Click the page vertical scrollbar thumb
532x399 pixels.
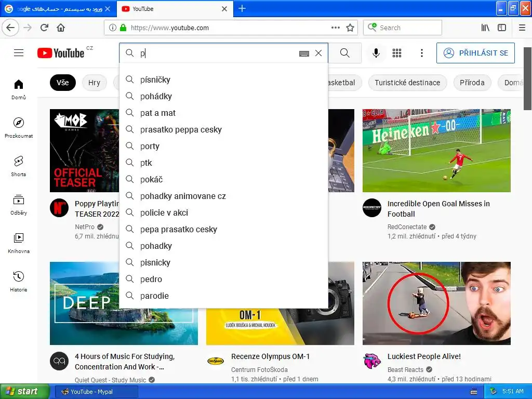click(x=528, y=79)
